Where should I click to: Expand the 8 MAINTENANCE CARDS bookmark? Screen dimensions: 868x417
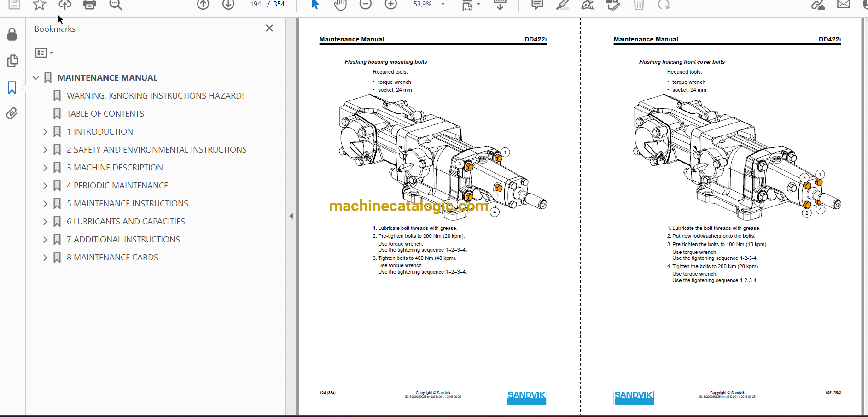tap(45, 258)
